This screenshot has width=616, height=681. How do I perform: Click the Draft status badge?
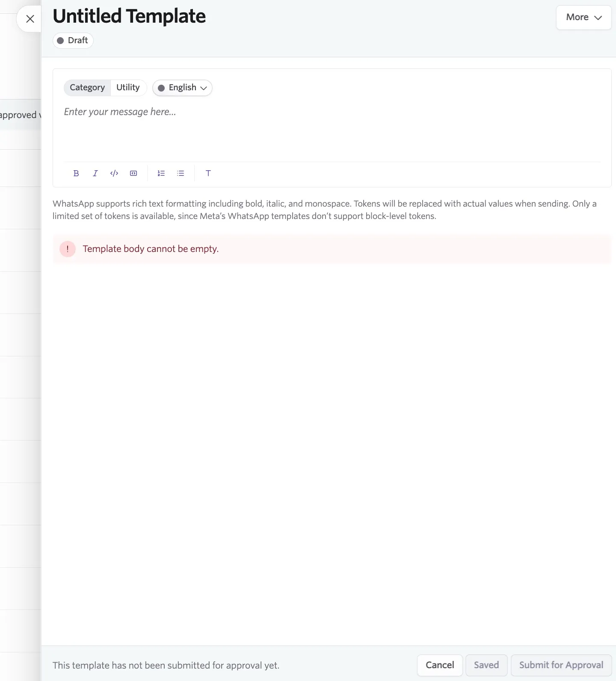tap(73, 40)
